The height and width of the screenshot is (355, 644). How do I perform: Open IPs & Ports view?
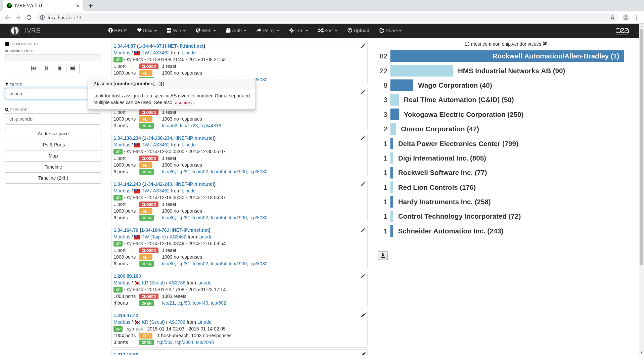[x=53, y=145]
